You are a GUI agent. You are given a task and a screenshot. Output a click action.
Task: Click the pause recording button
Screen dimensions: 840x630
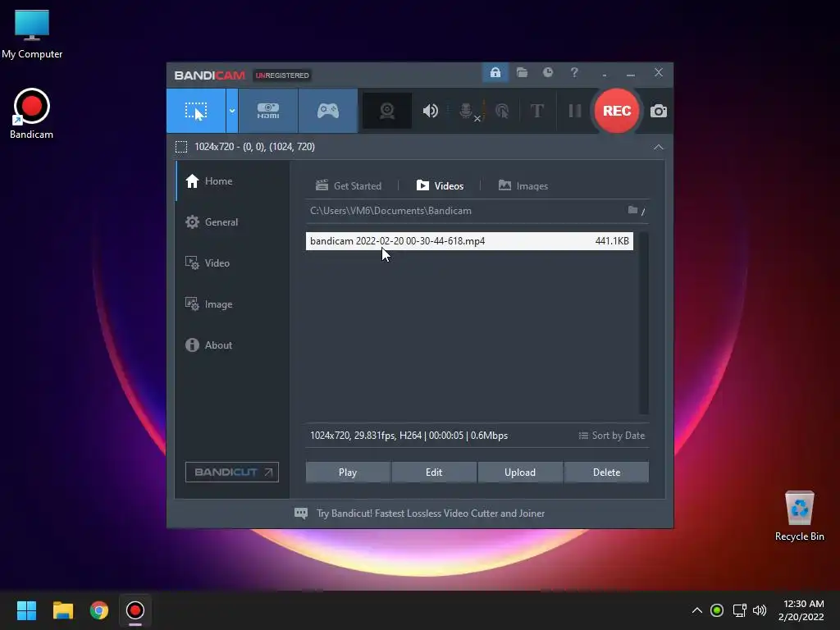575,111
